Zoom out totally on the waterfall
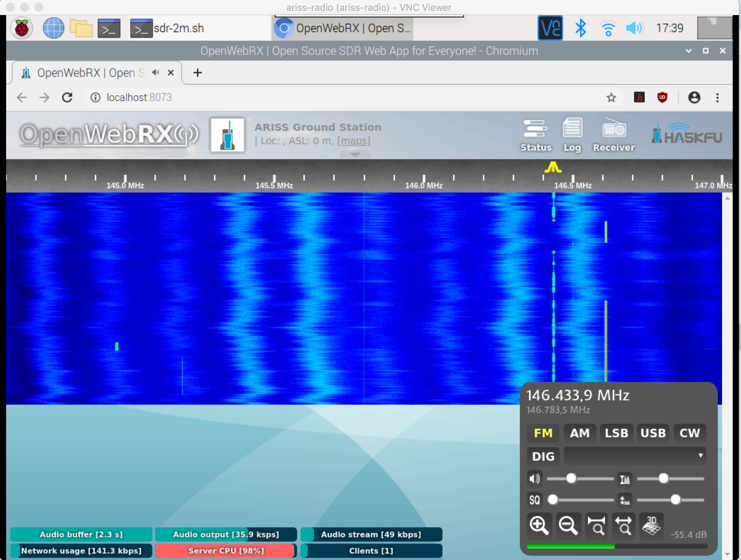Viewport: 741px width, 560px height. tap(624, 525)
